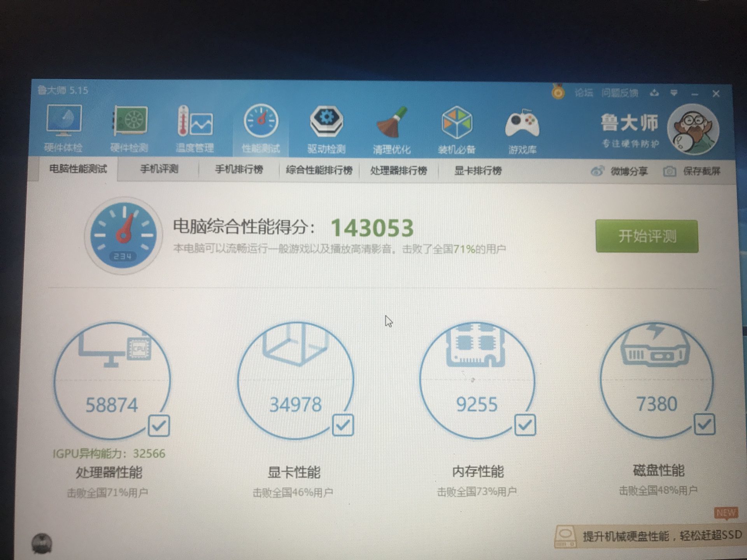Click the 3D cube graphics card icon
Screen dimensions: 747x560
296,345
